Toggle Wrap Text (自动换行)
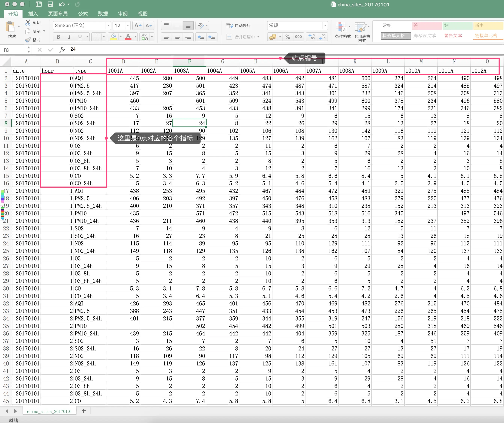Image resolution: width=504 pixels, height=423 pixels. 238,26
